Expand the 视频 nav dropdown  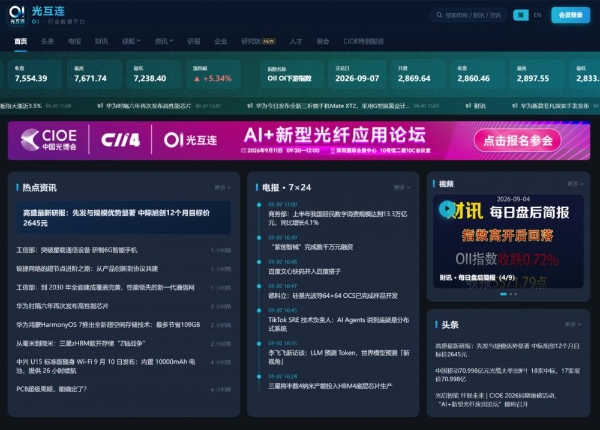[131, 41]
